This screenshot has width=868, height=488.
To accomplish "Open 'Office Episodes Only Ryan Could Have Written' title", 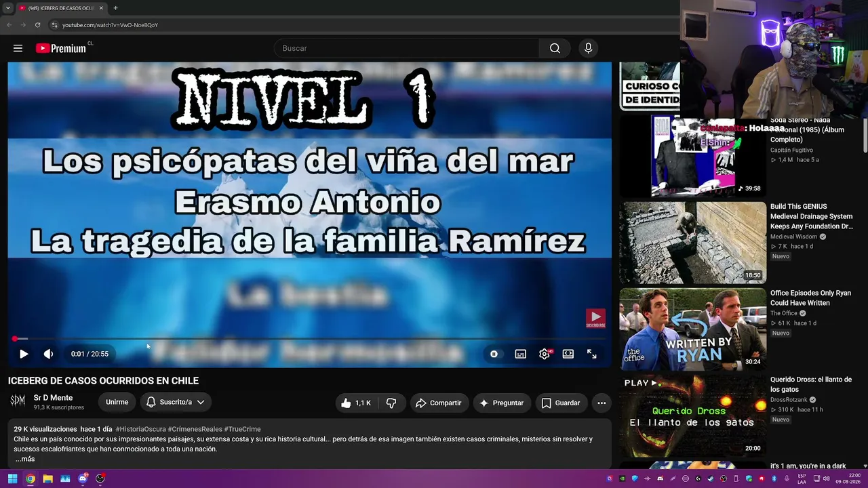I will tap(811, 298).
